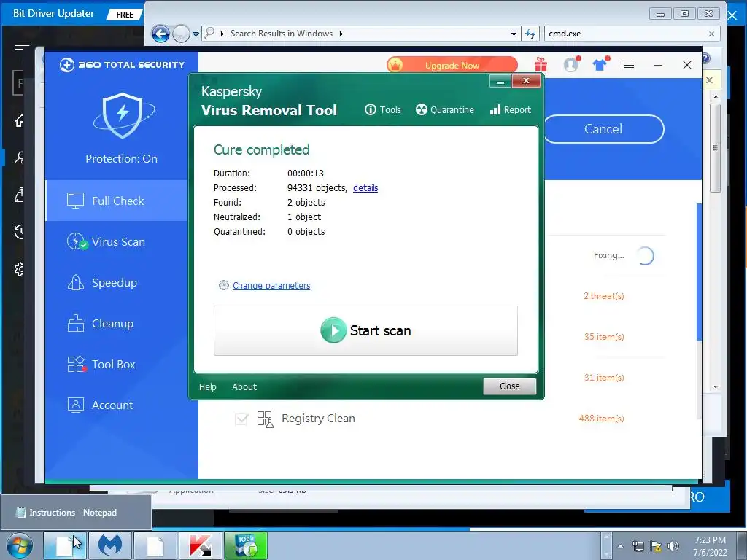Viewport: 747px width, 560px height.
Task: Open Kaspersky from the taskbar
Action: [x=200, y=545]
